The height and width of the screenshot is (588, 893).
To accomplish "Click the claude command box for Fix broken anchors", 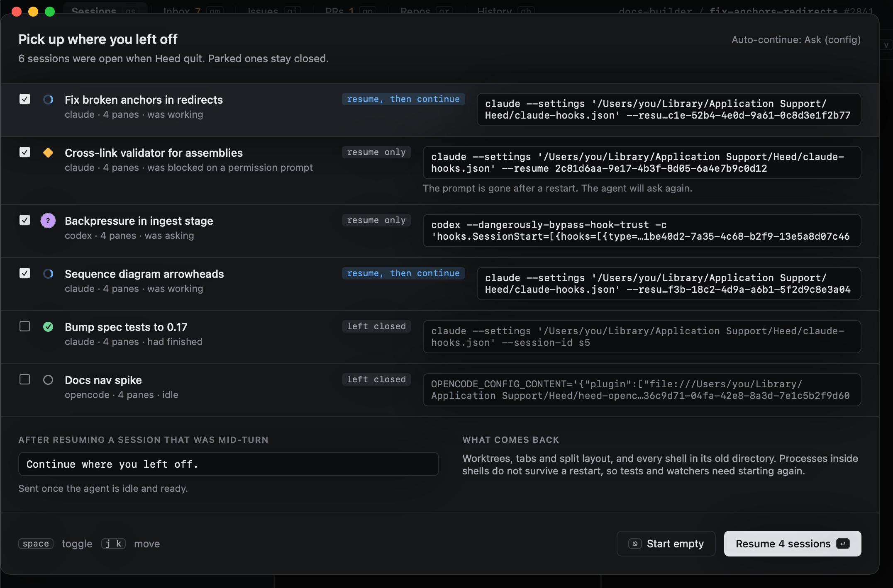I will click(x=669, y=109).
